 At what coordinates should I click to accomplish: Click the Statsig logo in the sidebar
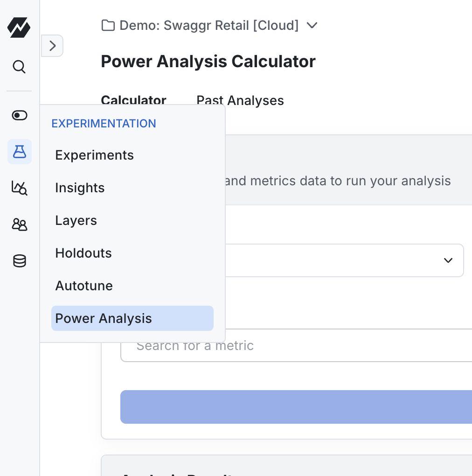pos(19,28)
